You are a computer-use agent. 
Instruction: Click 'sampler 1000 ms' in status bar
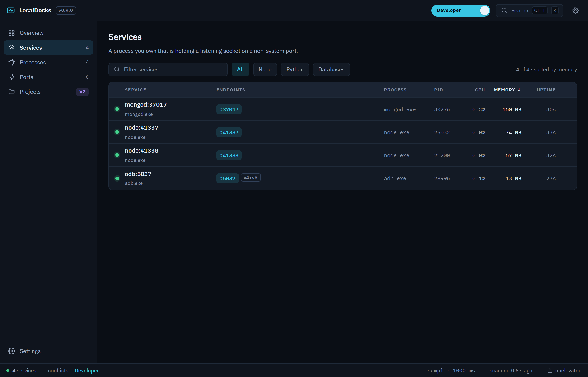click(451, 370)
